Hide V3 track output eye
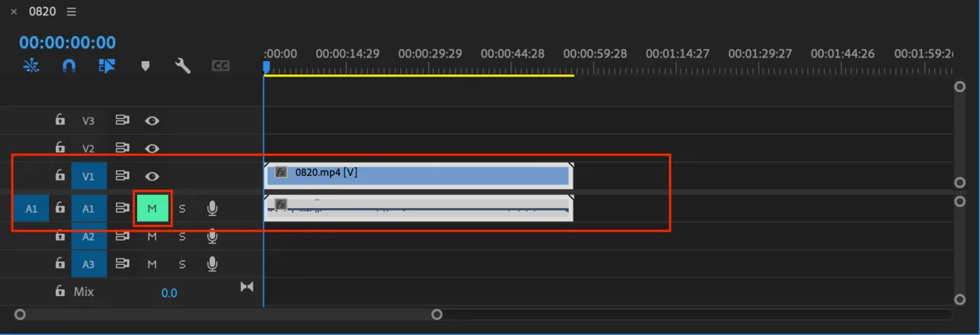980x335 pixels. click(x=152, y=120)
